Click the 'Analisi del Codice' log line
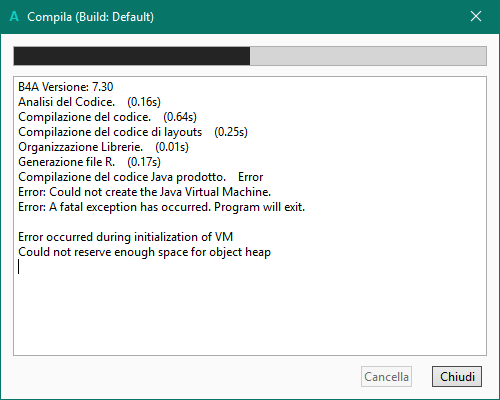 [x=89, y=102]
